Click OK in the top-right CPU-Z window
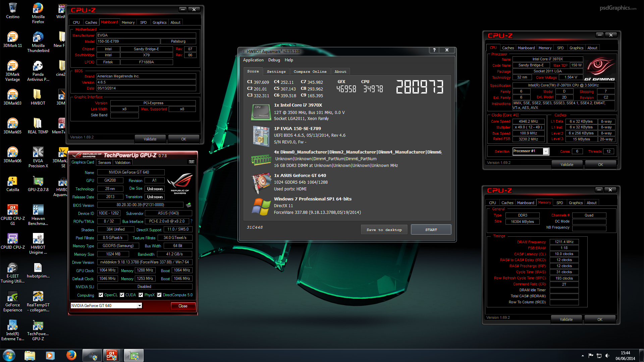This screenshot has height=362, width=644. coord(600,165)
